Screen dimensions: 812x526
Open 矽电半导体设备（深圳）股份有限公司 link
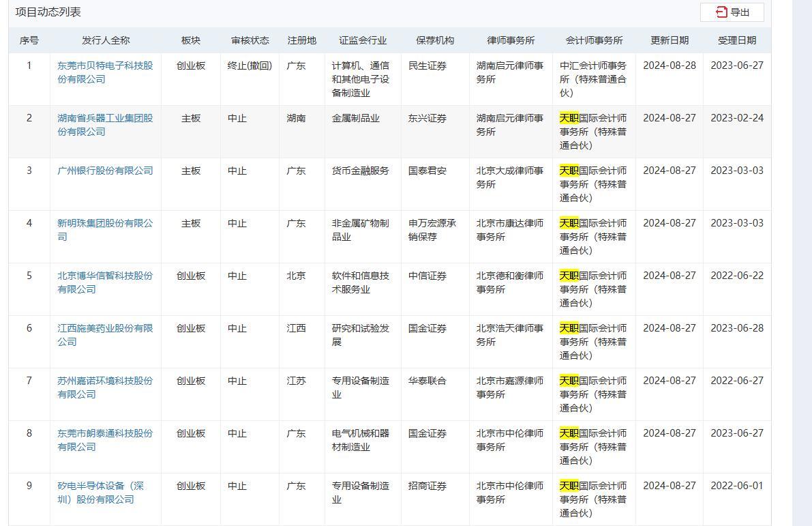(100, 493)
